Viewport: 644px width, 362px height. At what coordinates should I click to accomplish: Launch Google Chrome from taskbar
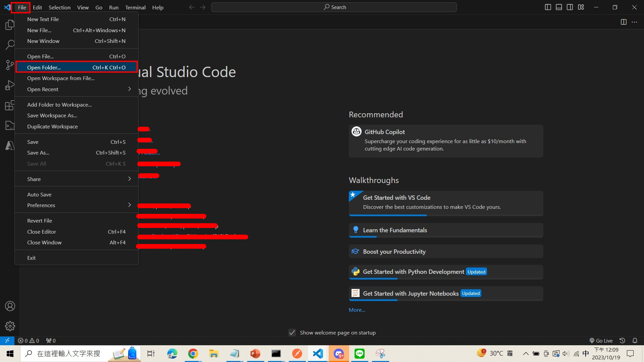point(193,354)
